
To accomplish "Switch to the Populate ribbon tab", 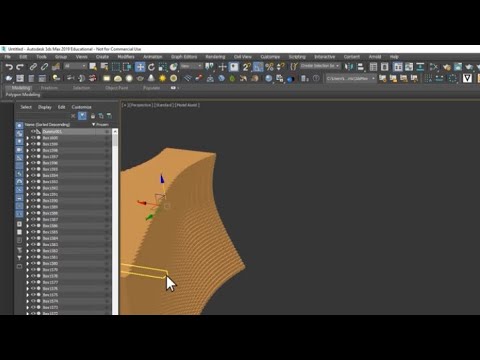I will coord(151,88).
